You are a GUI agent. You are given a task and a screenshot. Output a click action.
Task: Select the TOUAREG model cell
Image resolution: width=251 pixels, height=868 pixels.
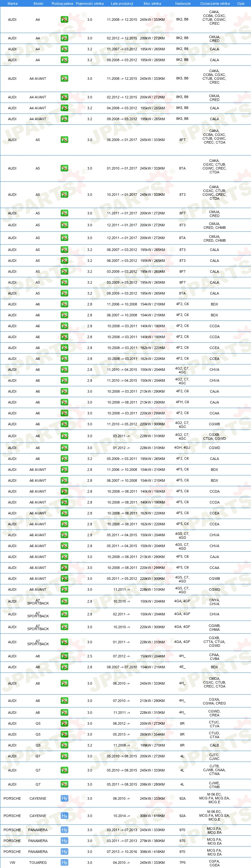tap(38, 863)
